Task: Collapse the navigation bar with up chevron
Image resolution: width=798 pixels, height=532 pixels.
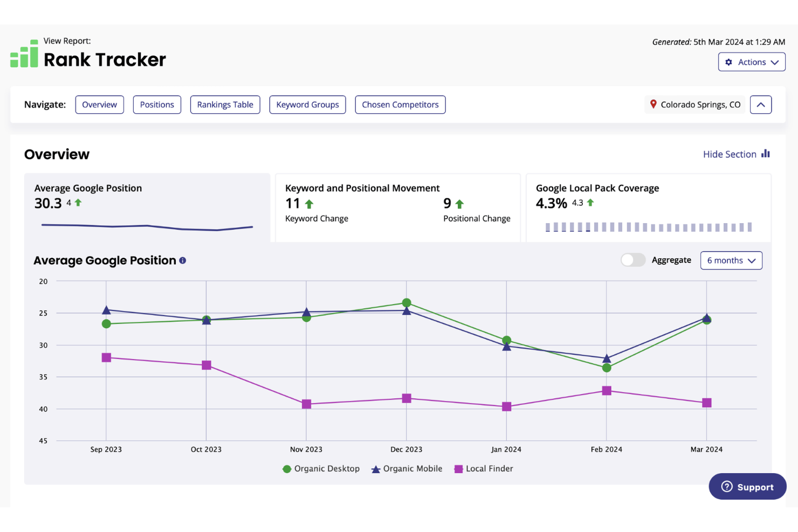Action: (761, 105)
